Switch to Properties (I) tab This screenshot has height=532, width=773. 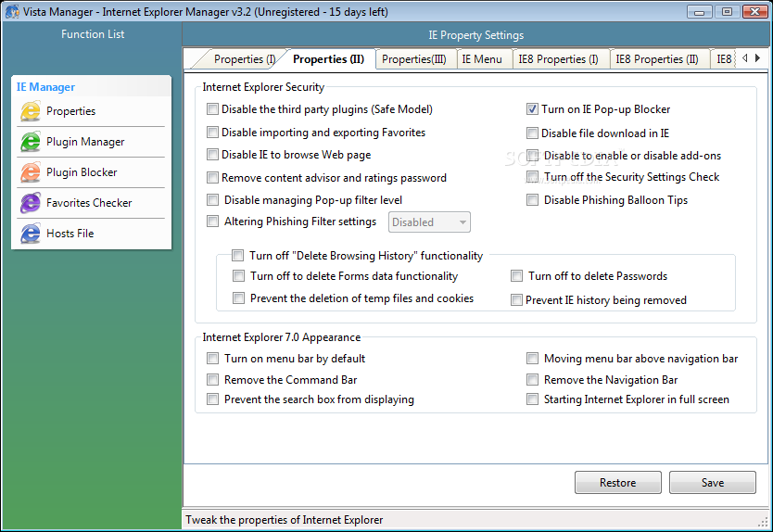tap(244, 59)
